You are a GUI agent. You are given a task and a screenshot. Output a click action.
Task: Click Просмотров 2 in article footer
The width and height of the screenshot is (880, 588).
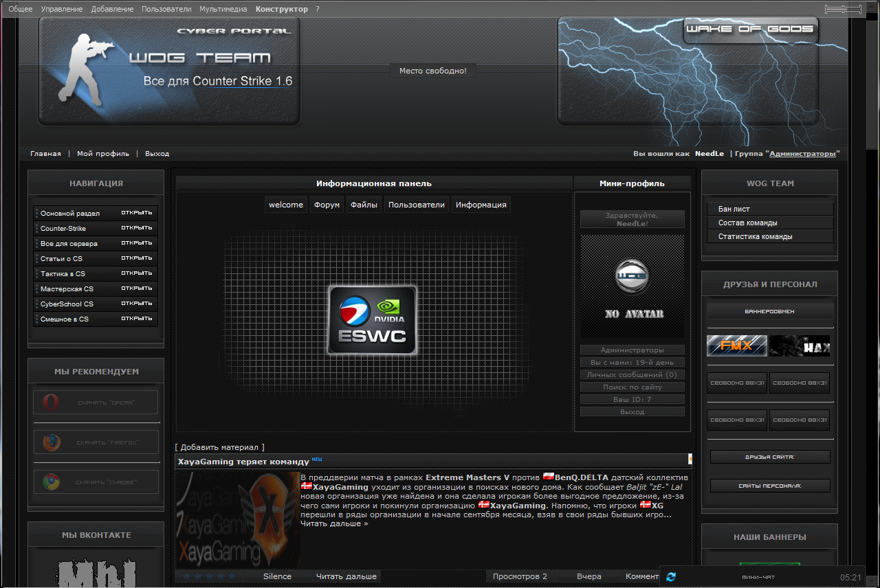[x=520, y=576]
